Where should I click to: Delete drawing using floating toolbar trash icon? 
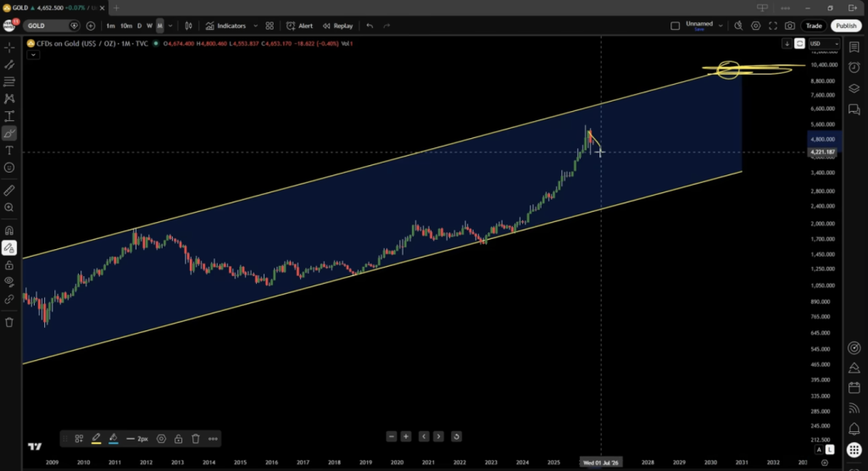196,439
